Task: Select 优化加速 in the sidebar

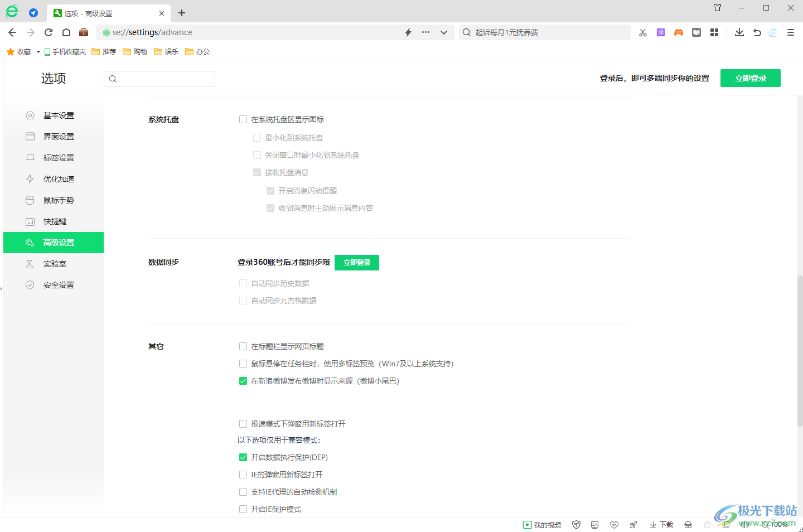Action: tap(54, 179)
